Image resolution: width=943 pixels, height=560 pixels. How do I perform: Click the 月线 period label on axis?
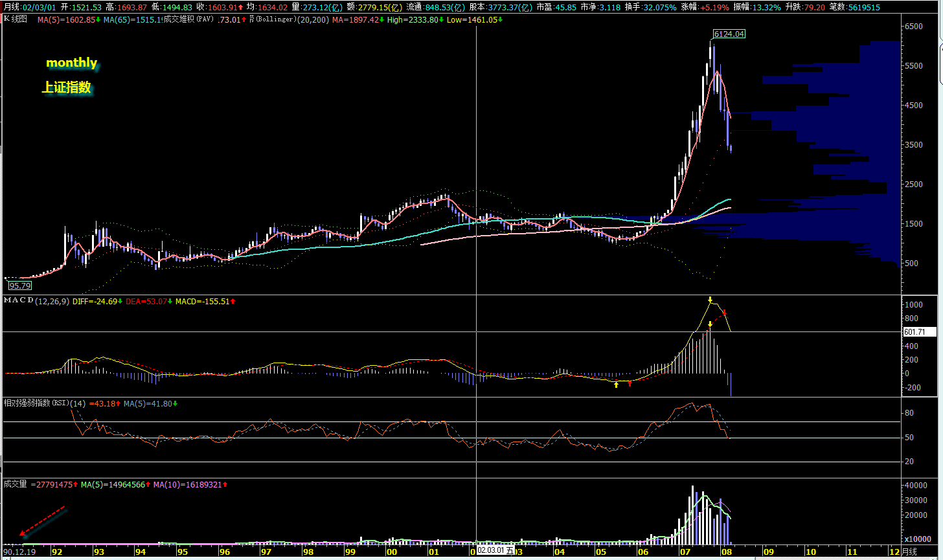pos(909,552)
